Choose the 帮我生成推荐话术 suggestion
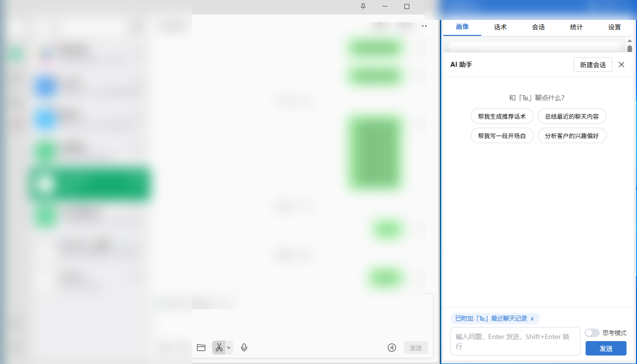 point(502,116)
